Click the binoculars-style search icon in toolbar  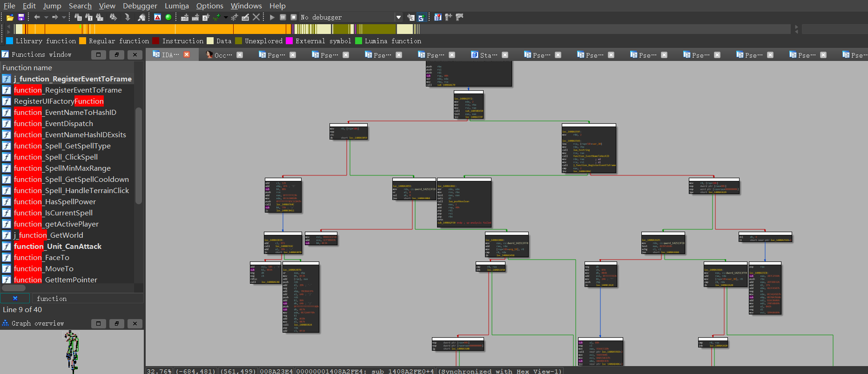click(x=113, y=17)
